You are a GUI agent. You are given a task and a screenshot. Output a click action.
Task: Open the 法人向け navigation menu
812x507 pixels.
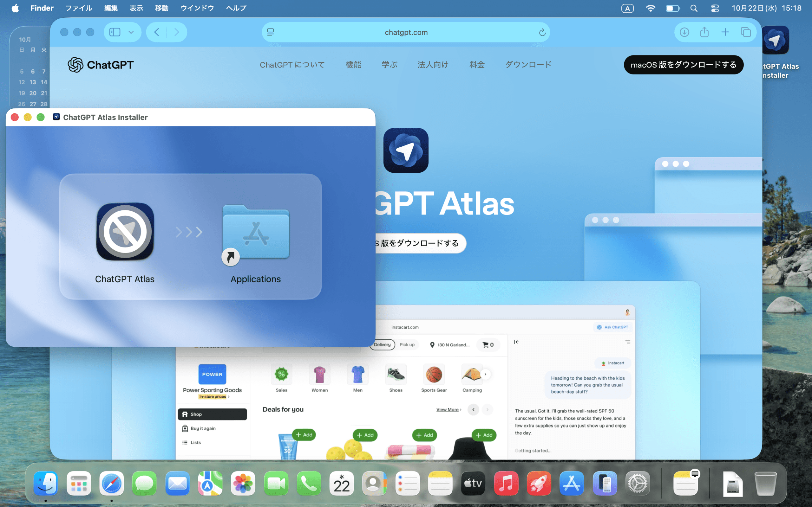433,65
